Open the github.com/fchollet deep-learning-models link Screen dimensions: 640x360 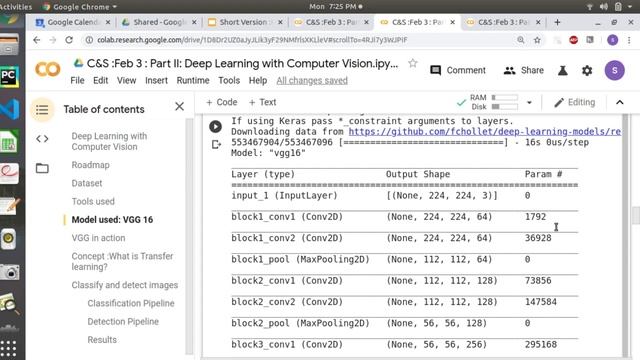(484, 131)
